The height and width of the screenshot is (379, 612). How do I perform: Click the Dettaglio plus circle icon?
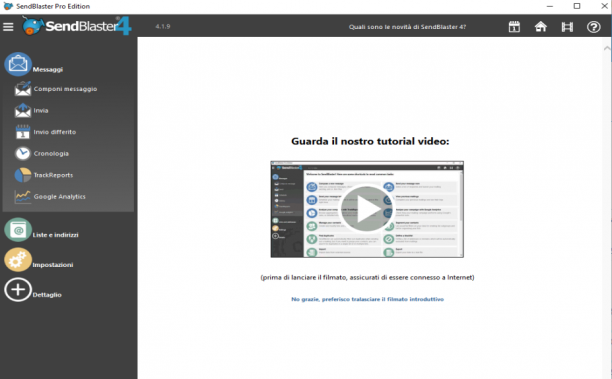click(x=18, y=290)
